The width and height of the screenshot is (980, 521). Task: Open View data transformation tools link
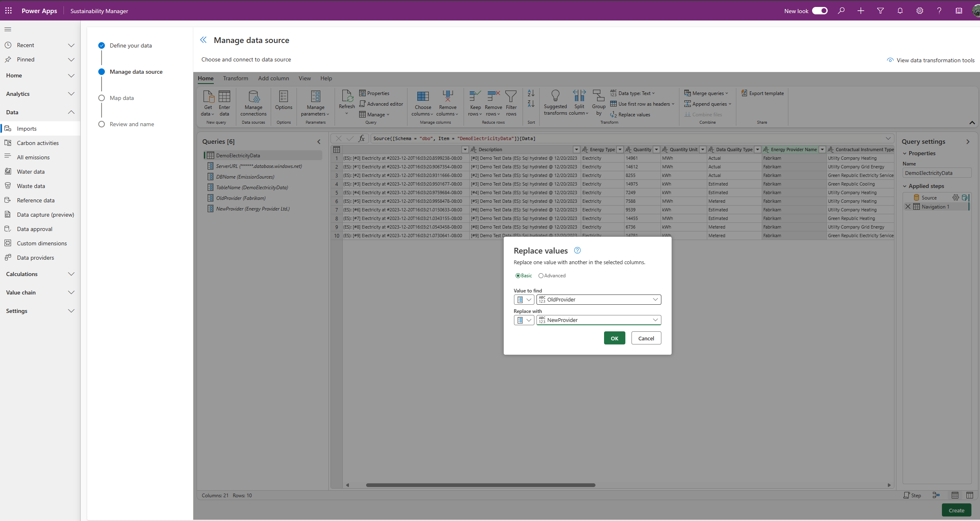(930, 60)
